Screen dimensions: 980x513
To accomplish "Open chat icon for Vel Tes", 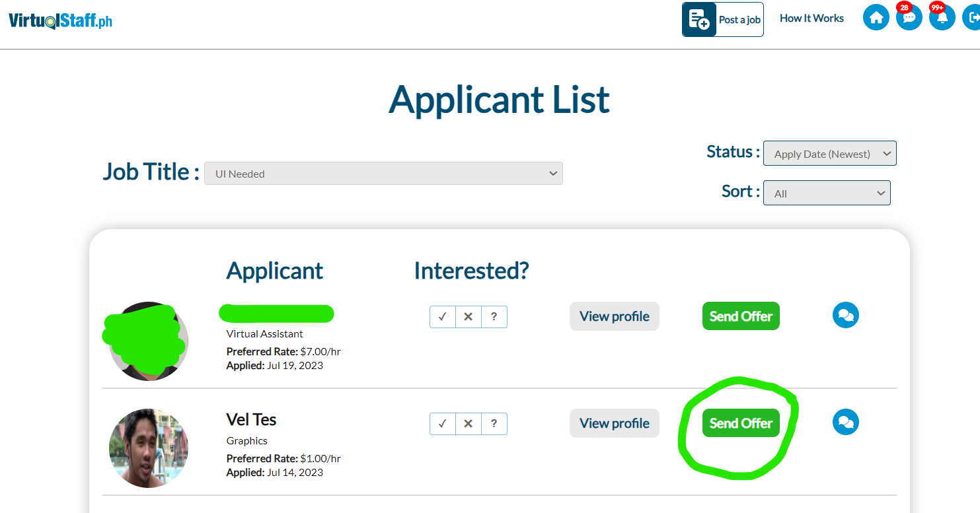I will pyautogui.click(x=845, y=422).
